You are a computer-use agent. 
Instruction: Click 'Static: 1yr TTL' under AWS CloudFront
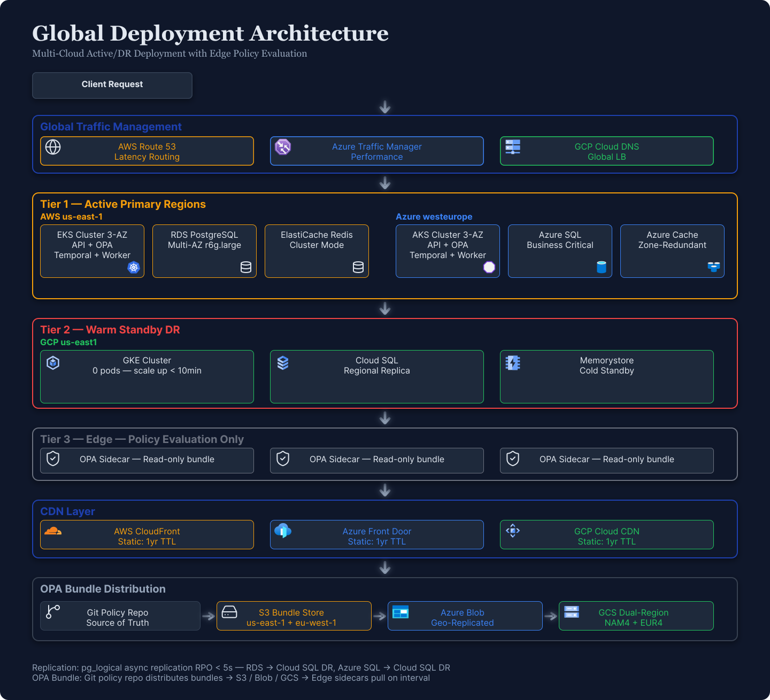[x=147, y=541]
